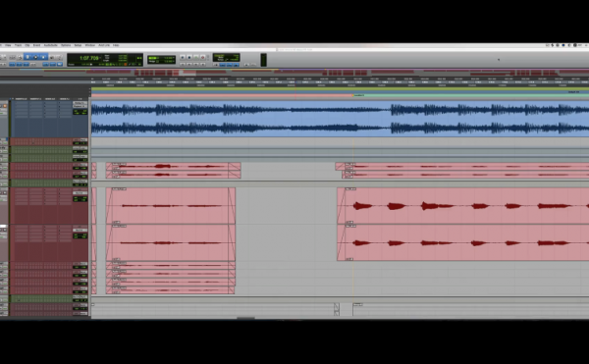589x364 pixels.
Task: Toggle Solo on the top blue track
Action: click(x=1, y=106)
